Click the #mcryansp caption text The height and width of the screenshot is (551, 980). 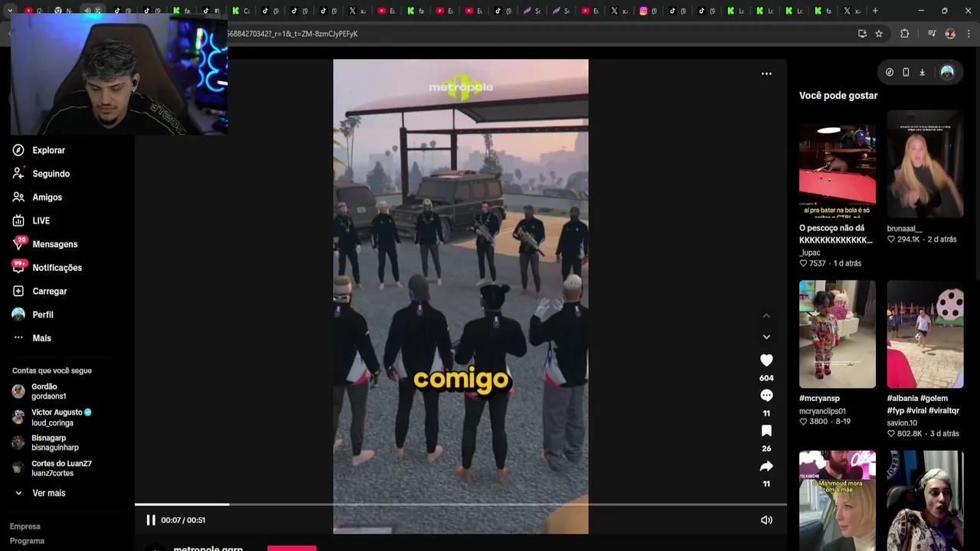[x=820, y=399]
